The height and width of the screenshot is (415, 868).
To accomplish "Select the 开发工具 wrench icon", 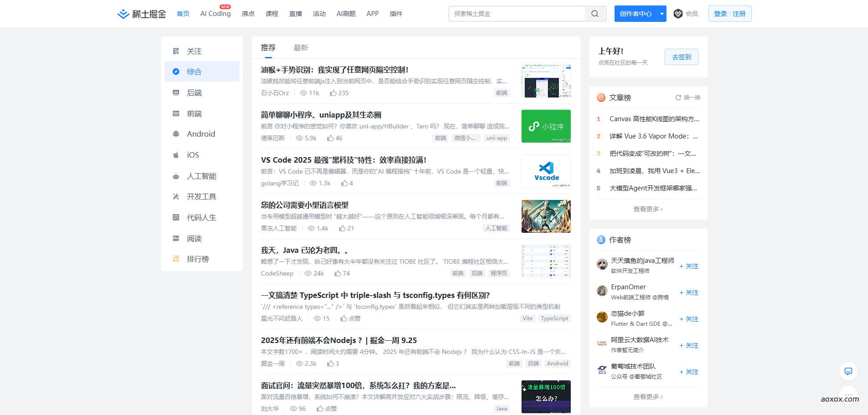I will pyautogui.click(x=176, y=196).
